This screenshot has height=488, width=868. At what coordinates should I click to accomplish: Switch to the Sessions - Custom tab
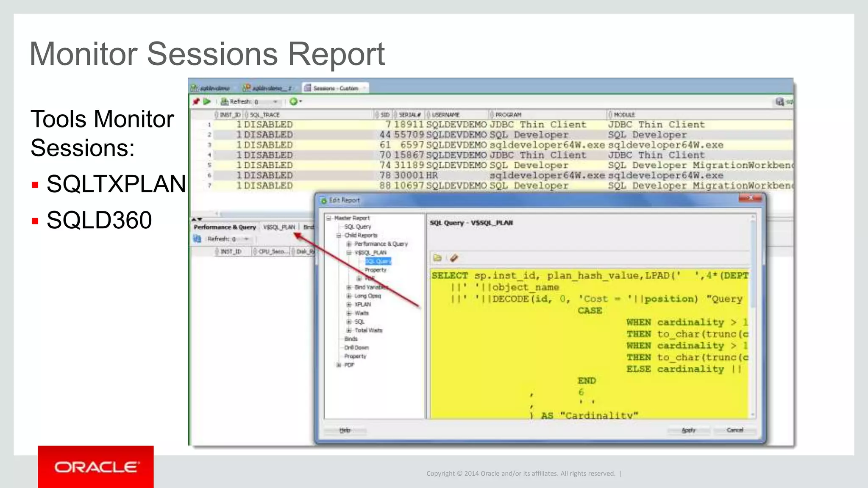click(335, 88)
